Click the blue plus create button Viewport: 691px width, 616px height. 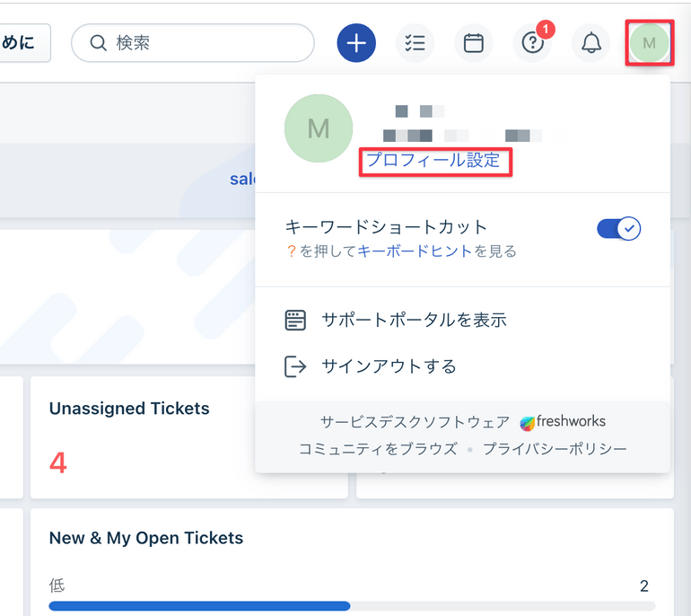356,43
